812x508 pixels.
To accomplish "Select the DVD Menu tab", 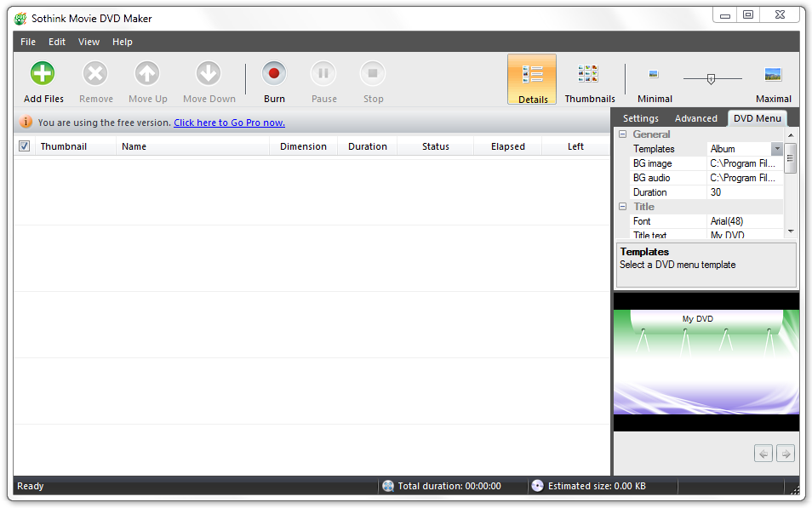I will pos(758,118).
